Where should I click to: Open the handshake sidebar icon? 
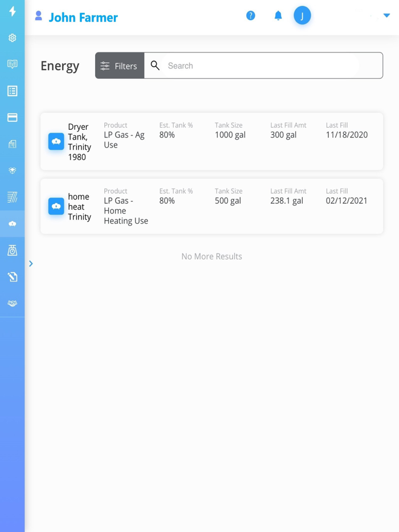click(12, 304)
